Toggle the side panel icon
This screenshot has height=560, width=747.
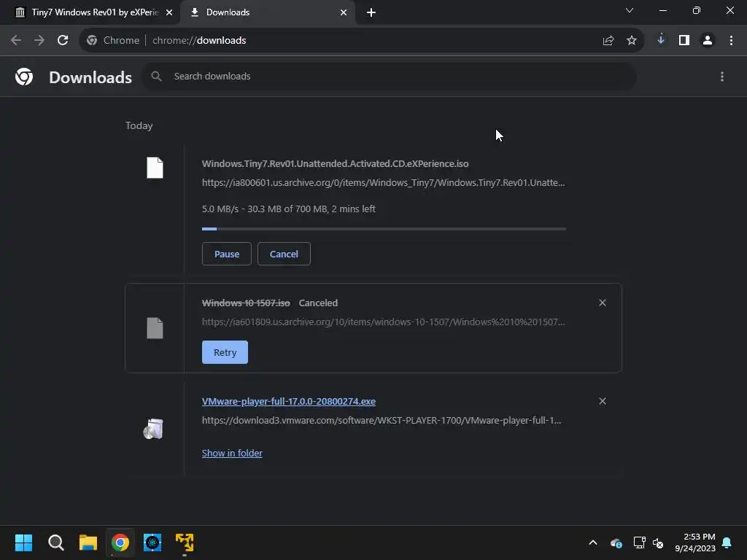[684, 41]
